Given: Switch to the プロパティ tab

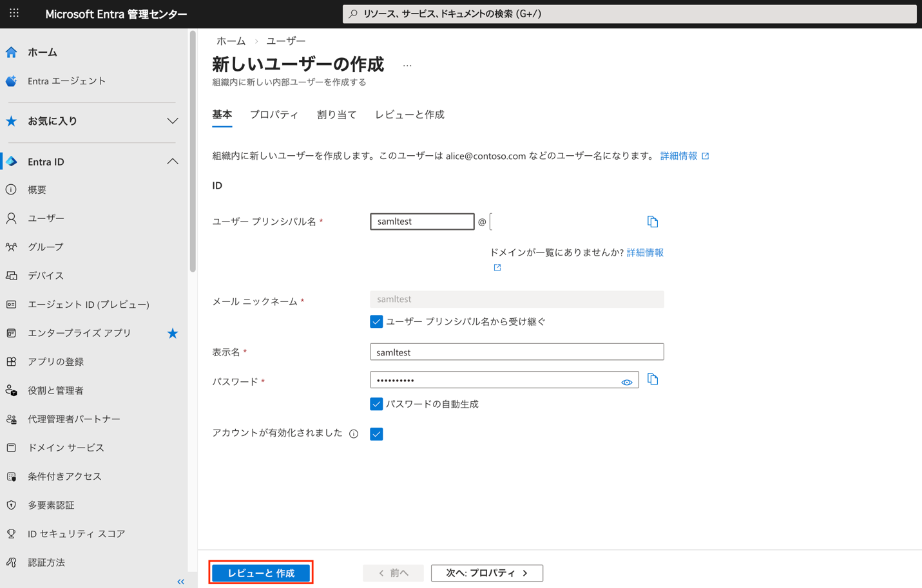Looking at the screenshot, I should [273, 114].
